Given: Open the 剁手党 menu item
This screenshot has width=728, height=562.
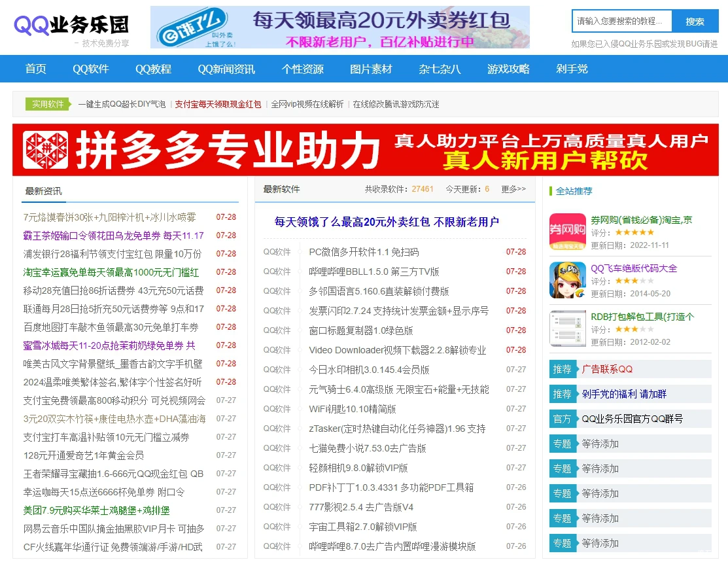Looking at the screenshot, I should 572,68.
